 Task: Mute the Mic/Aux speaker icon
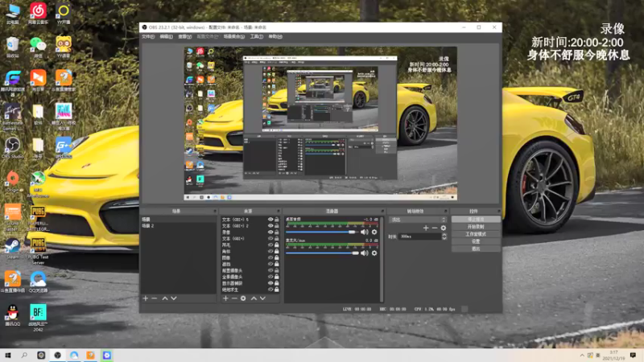click(x=365, y=253)
